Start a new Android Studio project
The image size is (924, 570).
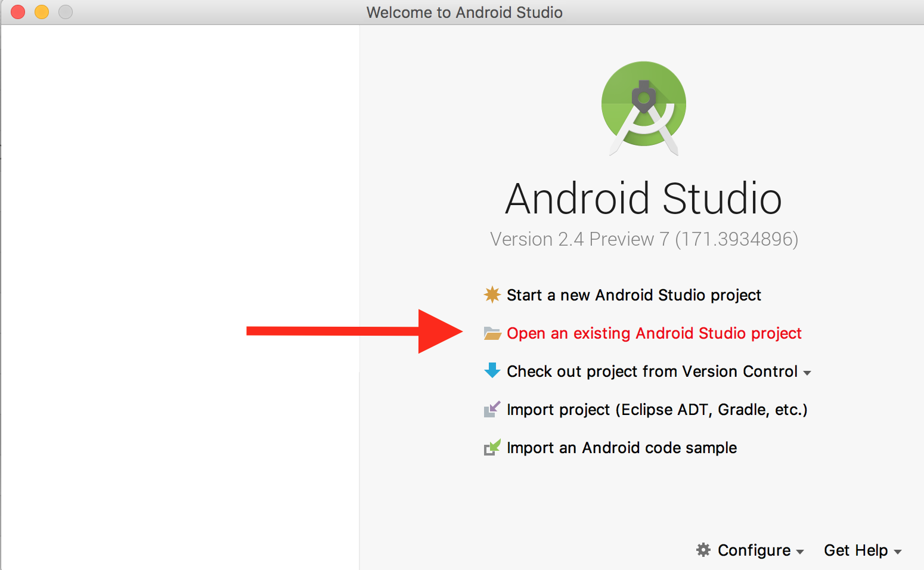click(x=633, y=295)
